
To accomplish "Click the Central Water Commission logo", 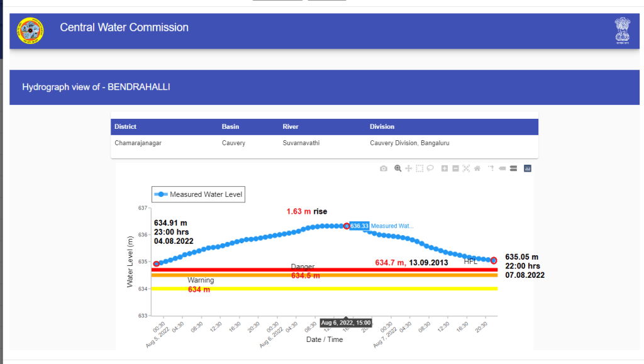I will [30, 31].
